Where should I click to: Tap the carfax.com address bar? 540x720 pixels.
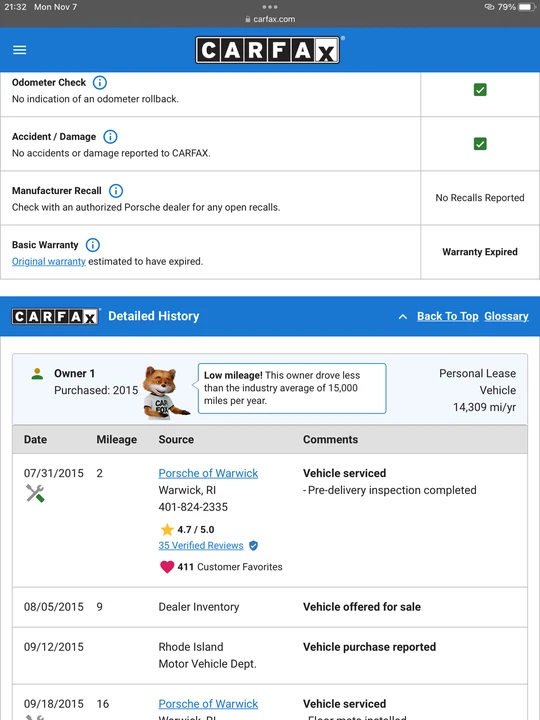[x=270, y=19]
